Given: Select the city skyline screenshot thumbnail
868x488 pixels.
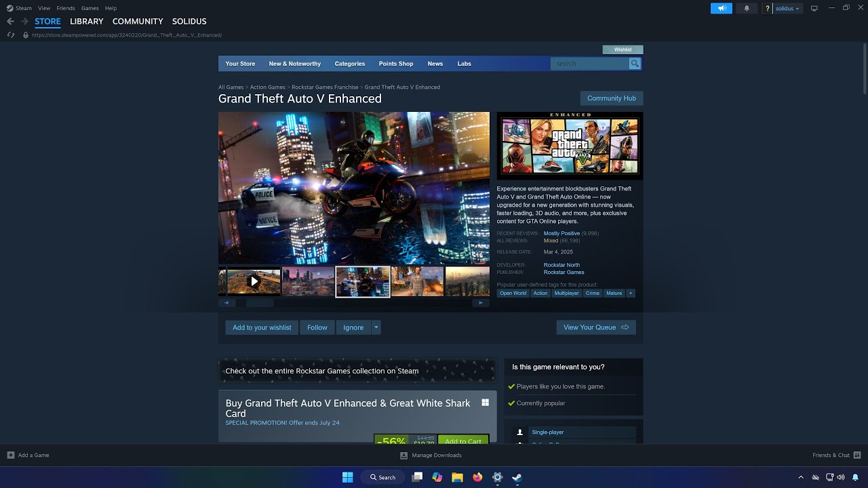Looking at the screenshot, I should 308,281.
